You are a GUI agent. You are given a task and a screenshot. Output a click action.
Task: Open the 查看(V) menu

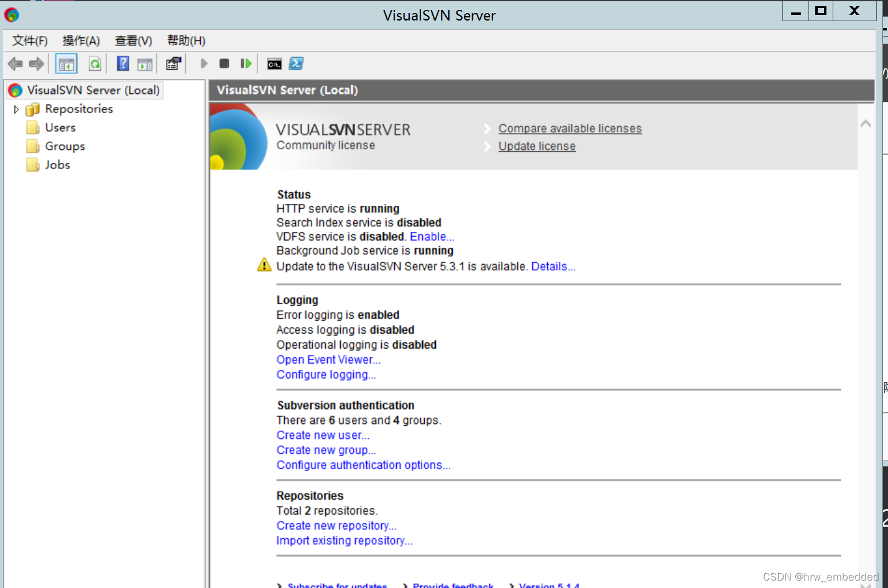pyautogui.click(x=134, y=40)
